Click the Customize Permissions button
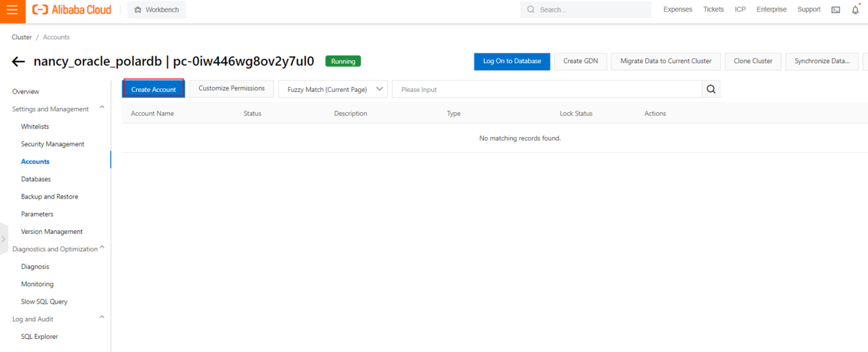The image size is (868, 352). 231,89
